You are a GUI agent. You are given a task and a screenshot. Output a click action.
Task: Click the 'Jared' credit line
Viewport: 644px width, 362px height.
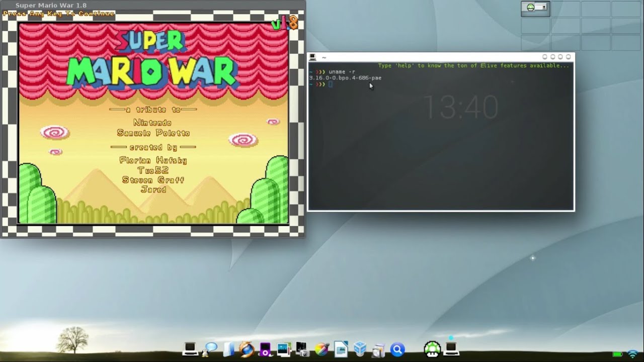[x=153, y=190]
